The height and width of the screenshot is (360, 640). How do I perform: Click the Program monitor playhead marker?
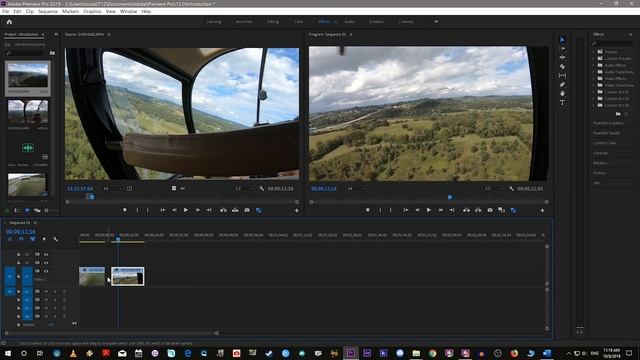[x=450, y=197]
